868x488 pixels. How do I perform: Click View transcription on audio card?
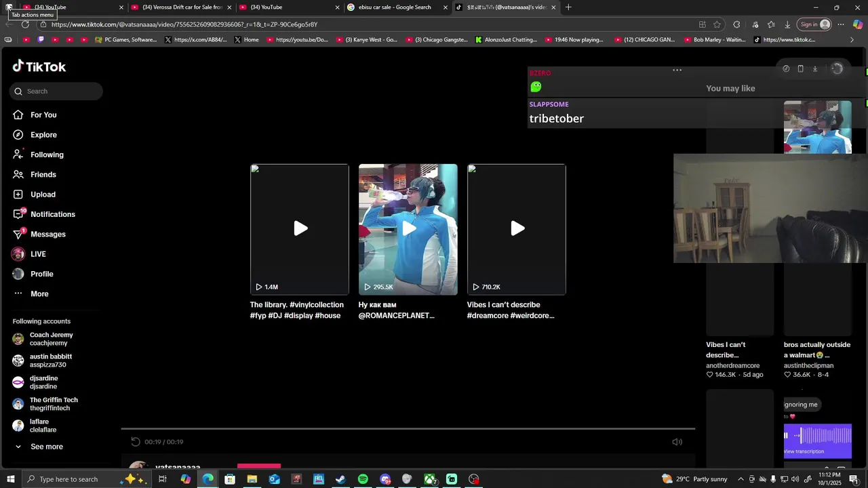[x=804, y=451]
